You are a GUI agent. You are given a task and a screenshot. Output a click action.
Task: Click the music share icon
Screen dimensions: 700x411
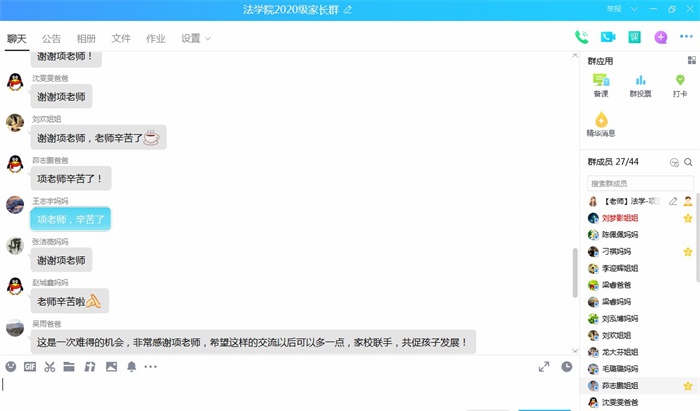[90, 367]
